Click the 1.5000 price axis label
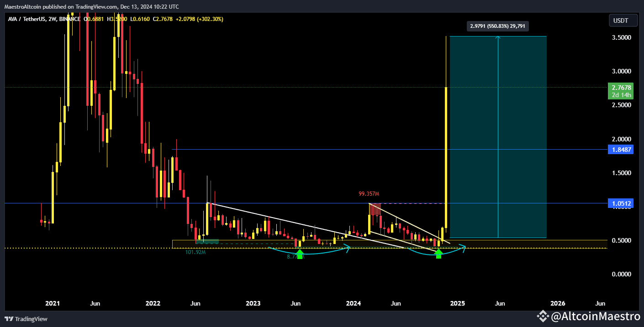The height and width of the screenshot is (327, 644). (622, 173)
